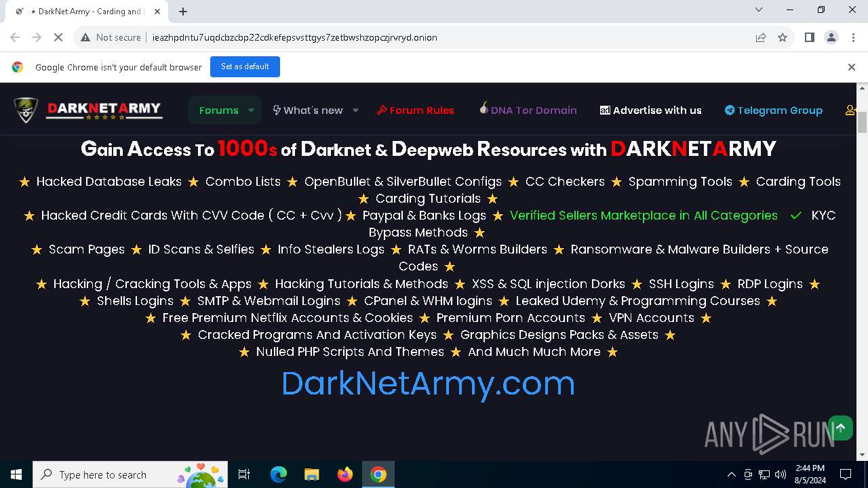This screenshot has width=868, height=488.
Task: Open File Explorer from the taskbar
Action: (x=311, y=474)
